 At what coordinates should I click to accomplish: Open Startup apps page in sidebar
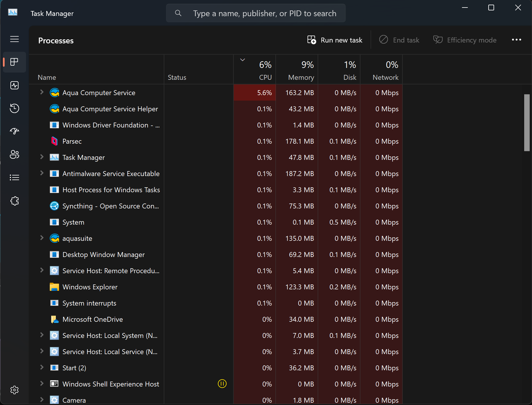coord(14,131)
